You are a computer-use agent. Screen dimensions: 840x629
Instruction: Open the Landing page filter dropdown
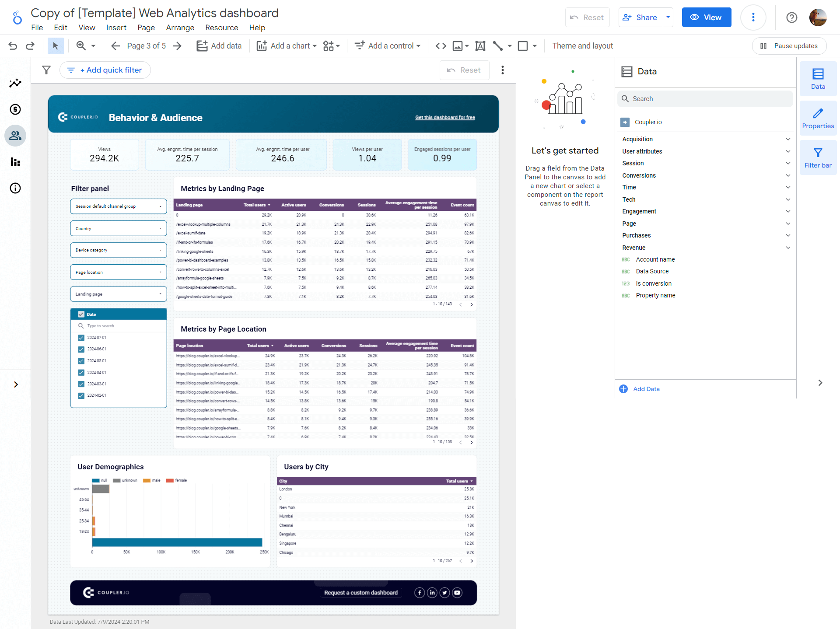(x=119, y=294)
